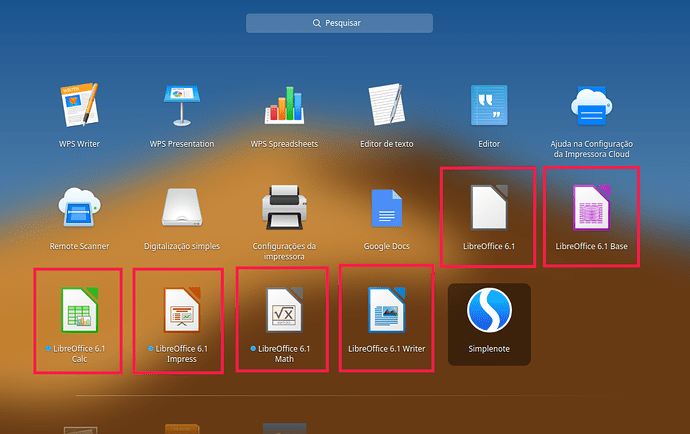Click the LibreOffice 6.1 Base label
The height and width of the screenshot is (434, 690).
(x=591, y=246)
